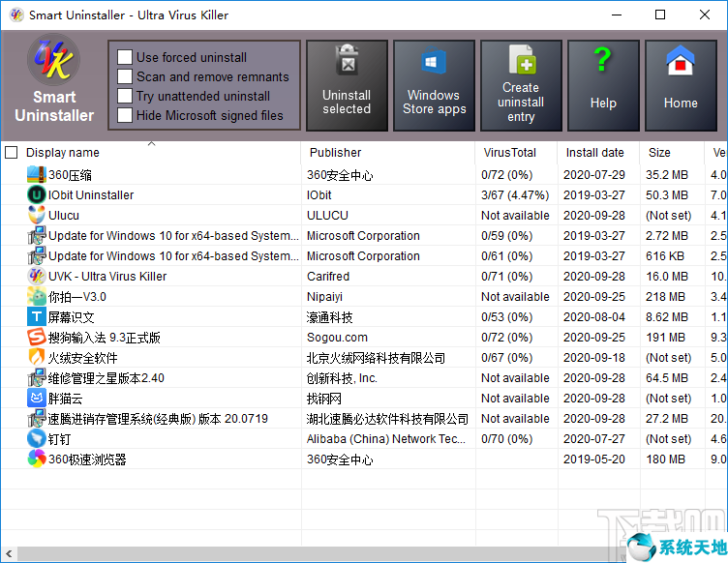Click the 胖猫云 cat icon
The height and width of the screenshot is (563, 728).
click(x=36, y=399)
